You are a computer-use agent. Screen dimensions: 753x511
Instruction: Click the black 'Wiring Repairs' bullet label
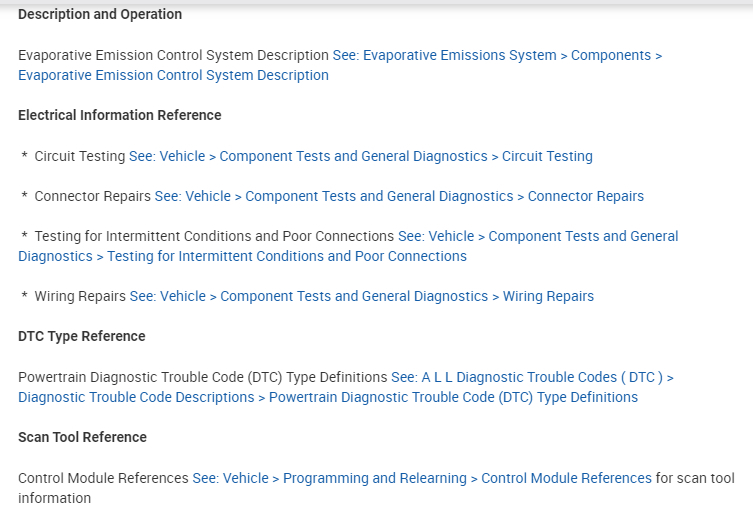tap(80, 296)
